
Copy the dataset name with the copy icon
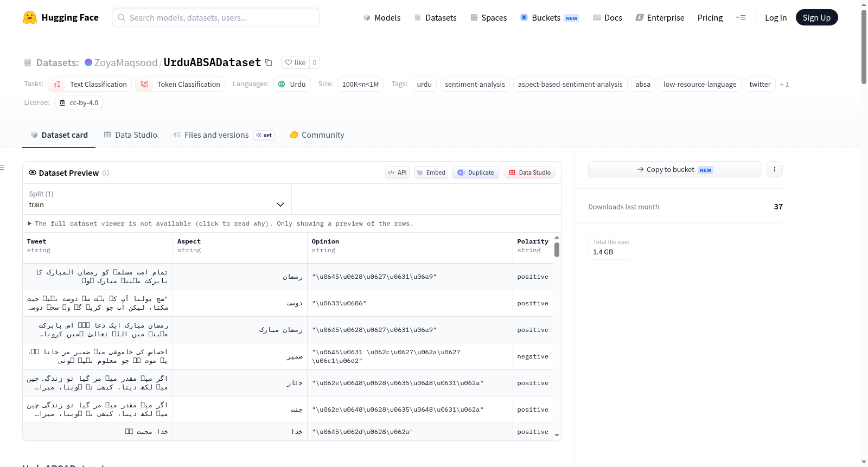[269, 62]
